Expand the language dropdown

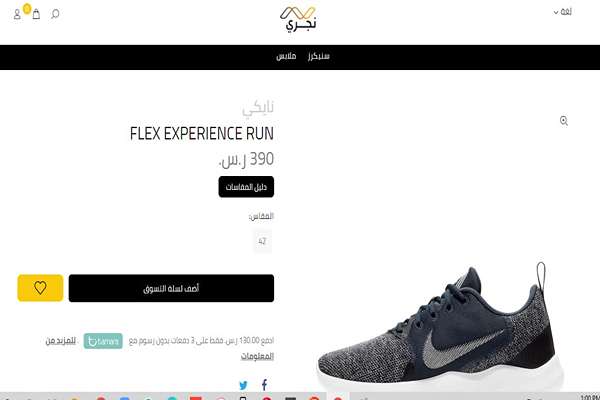click(562, 12)
